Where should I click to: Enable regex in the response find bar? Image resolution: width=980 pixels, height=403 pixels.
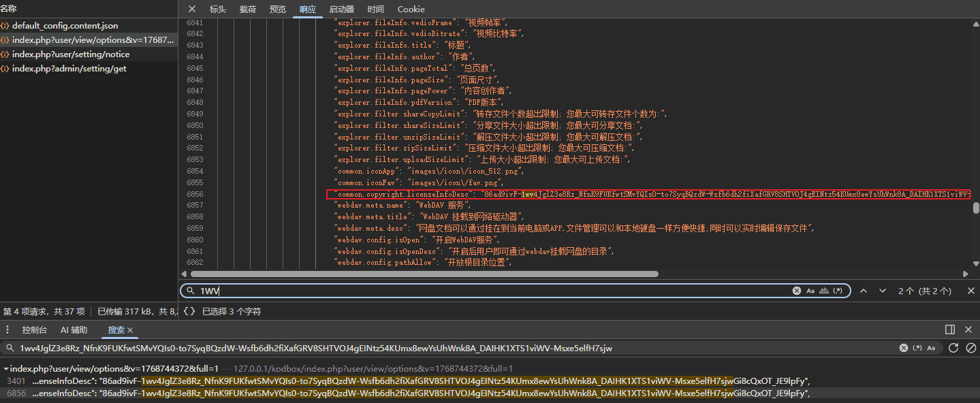(838, 291)
